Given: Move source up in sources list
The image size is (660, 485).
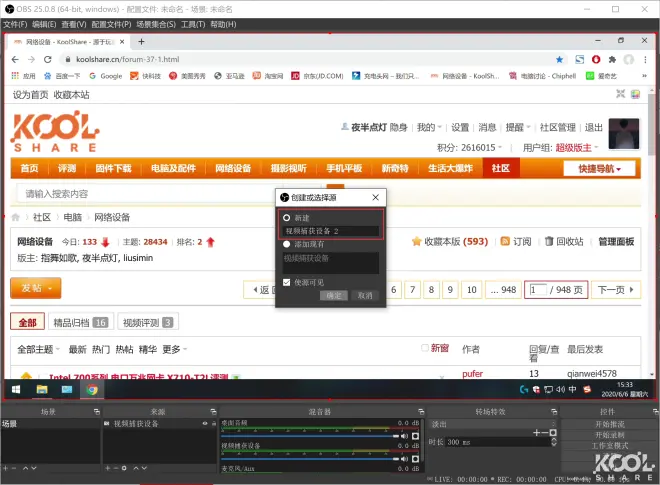Looking at the screenshot, I should point(136,468).
